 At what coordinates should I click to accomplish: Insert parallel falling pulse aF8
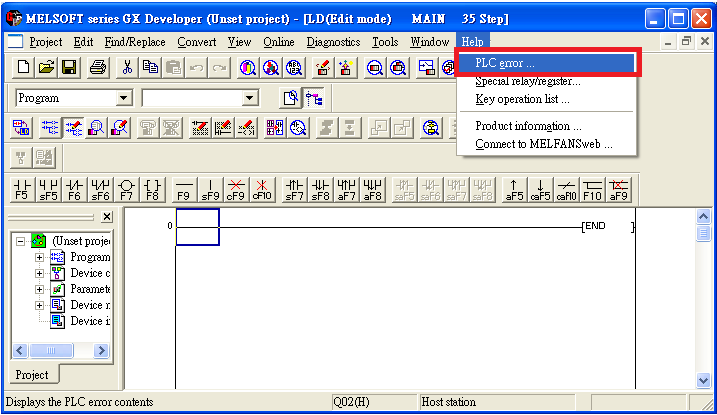click(372, 190)
